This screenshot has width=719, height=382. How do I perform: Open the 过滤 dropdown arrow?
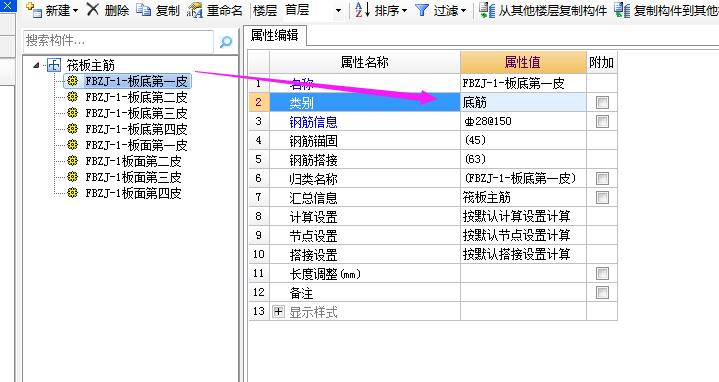click(x=463, y=11)
